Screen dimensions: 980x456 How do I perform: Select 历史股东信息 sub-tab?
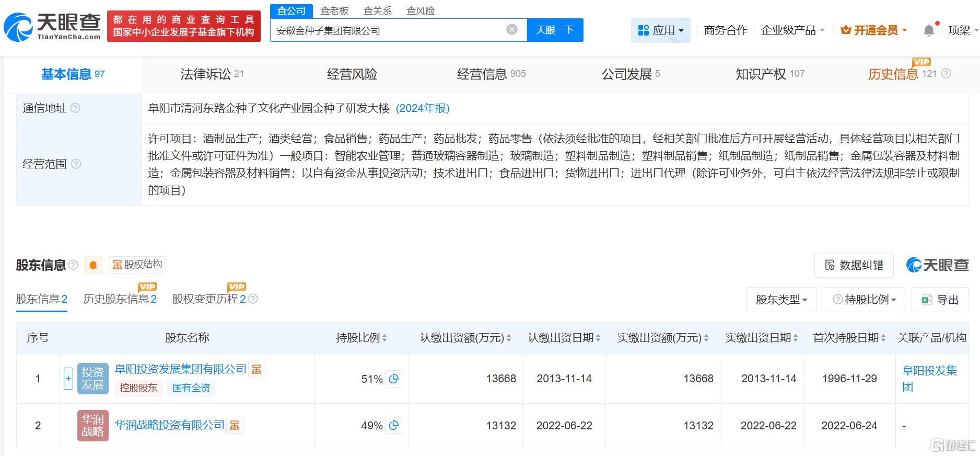point(120,299)
